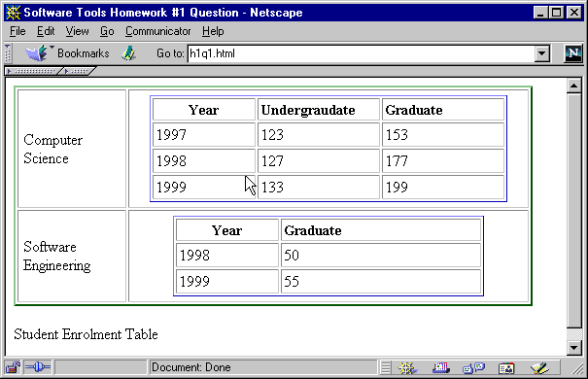Viewport: 588px width, 379px height.
Task: Open the Go to URL history dropdown
Action: [541, 53]
